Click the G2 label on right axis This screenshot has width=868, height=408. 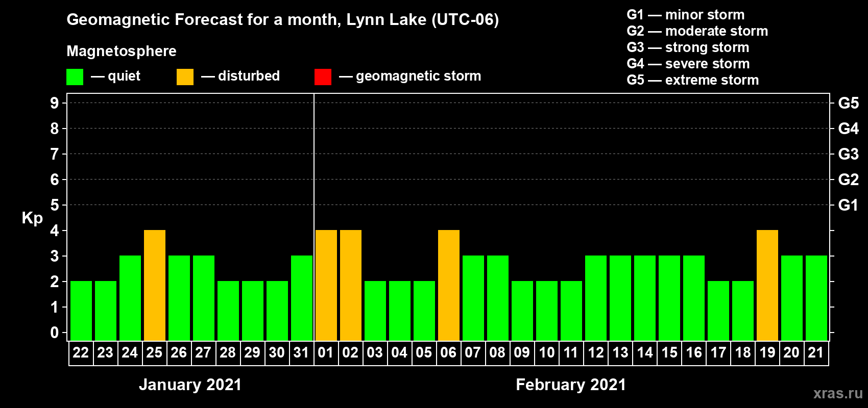tap(849, 180)
